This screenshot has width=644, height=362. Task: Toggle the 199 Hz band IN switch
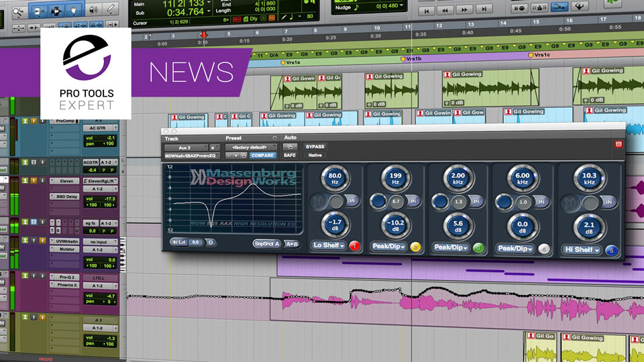(413, 201)
